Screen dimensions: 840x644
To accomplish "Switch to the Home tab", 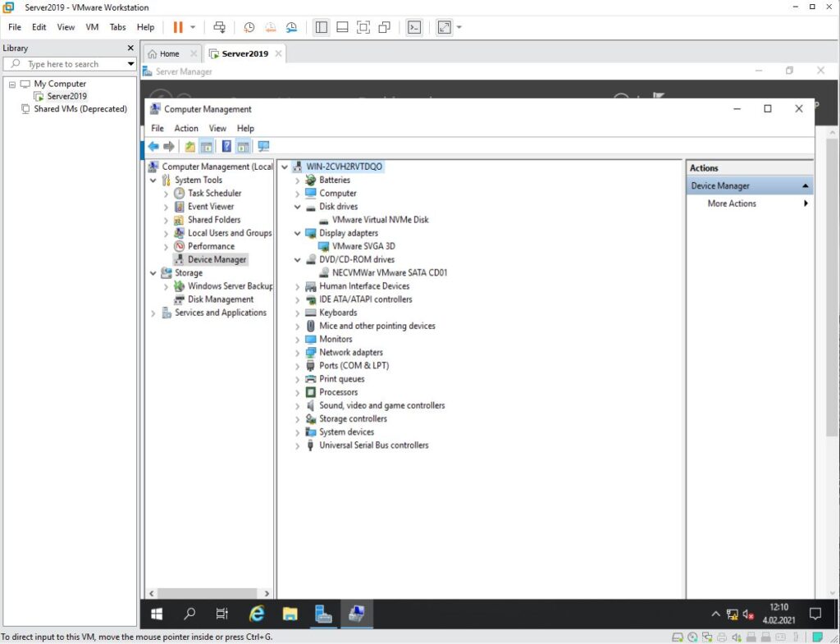I will point(169,53).
